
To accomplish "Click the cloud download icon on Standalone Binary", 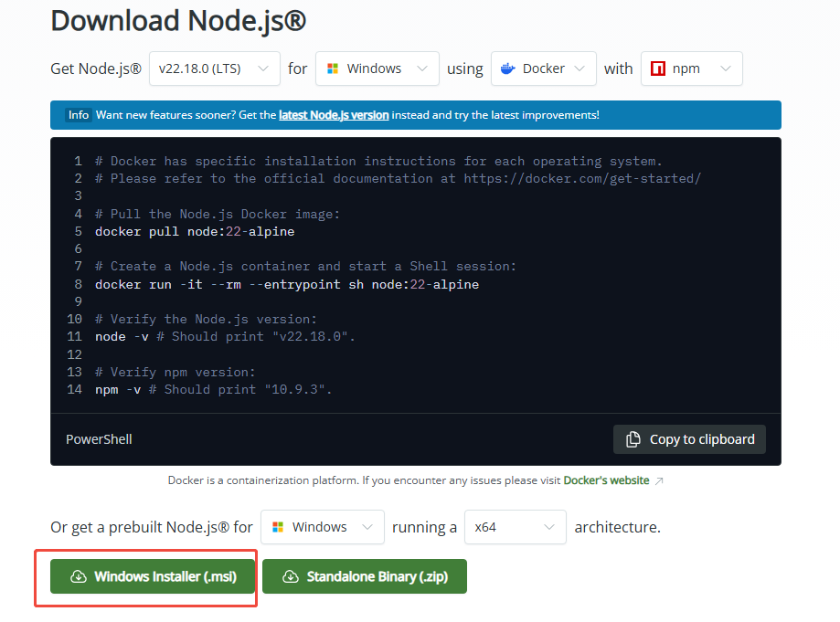I will (x=291, y=576).
